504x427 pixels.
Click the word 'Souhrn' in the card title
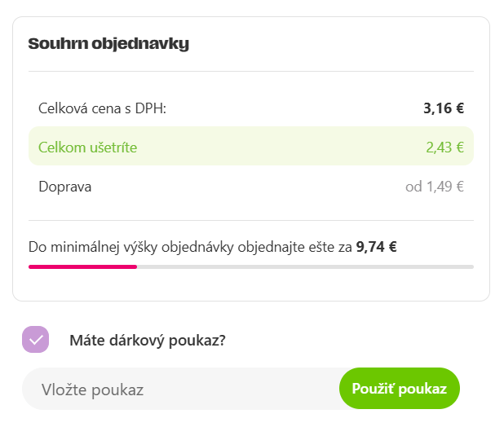[55, 43]
